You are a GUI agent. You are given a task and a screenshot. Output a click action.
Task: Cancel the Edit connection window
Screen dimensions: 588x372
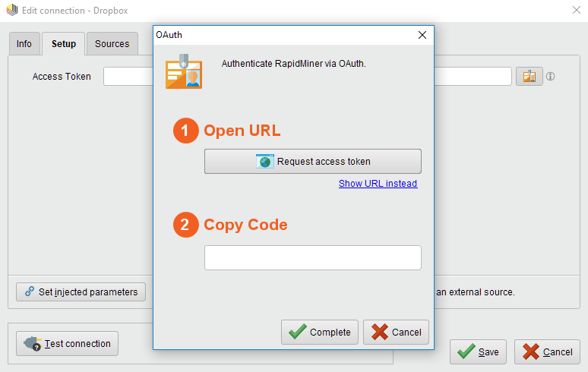(x=547, y=352)
